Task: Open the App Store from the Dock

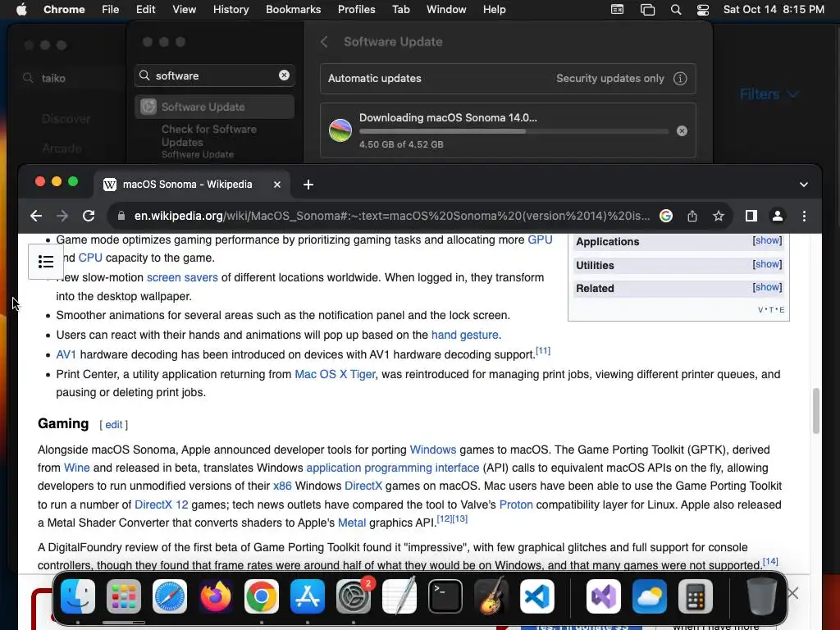Action: pos(308,596)
